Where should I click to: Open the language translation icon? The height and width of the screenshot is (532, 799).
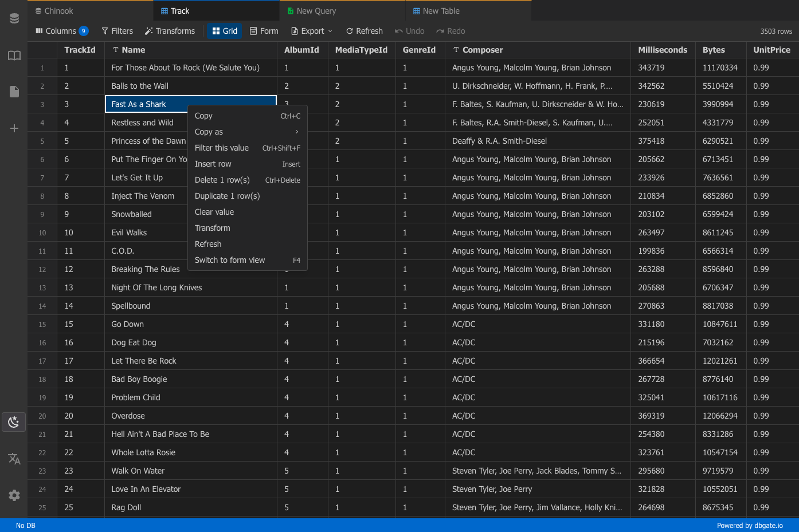pos(14,459)
